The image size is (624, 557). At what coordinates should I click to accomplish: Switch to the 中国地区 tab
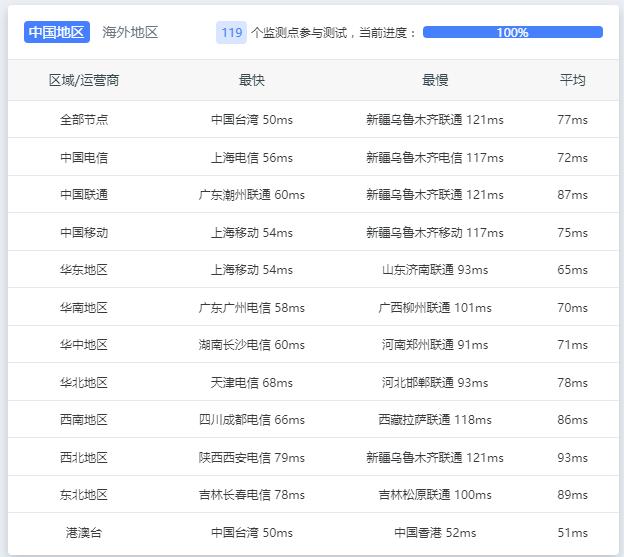tap(57, 32)
